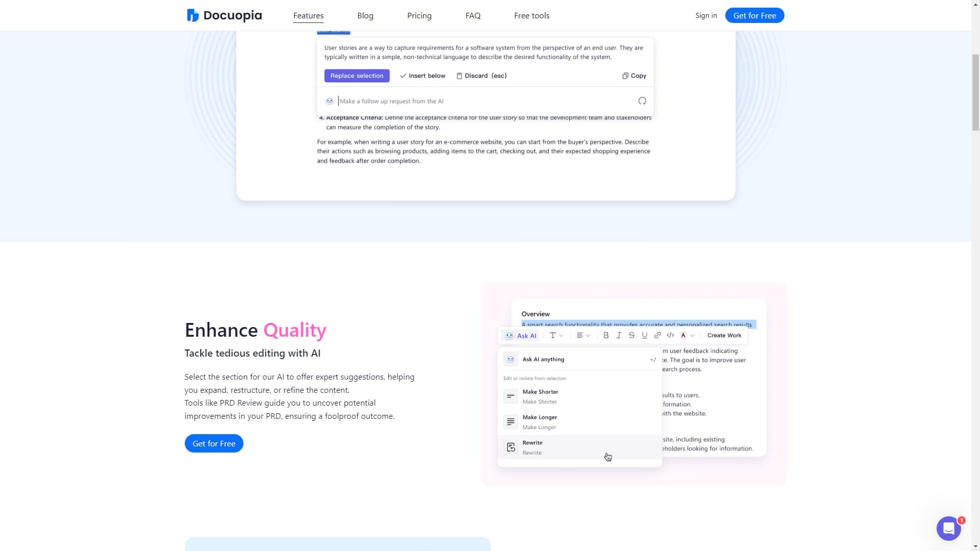Image resolution: width=980 pixels, height=551 pixels.
Task: Click Get for Free under Enhance Quality
Action: [x=214, y=443]
